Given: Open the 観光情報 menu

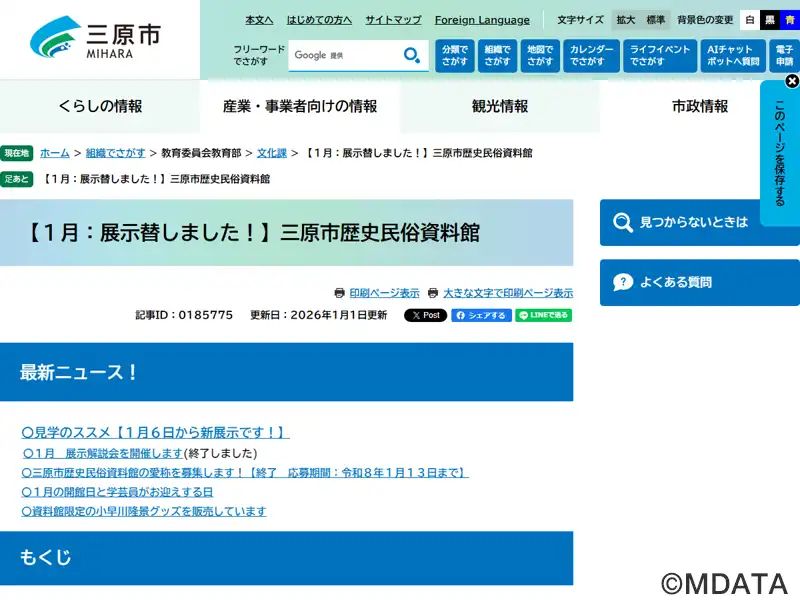Looking at the screenshot, I should (x=500, y=106).
